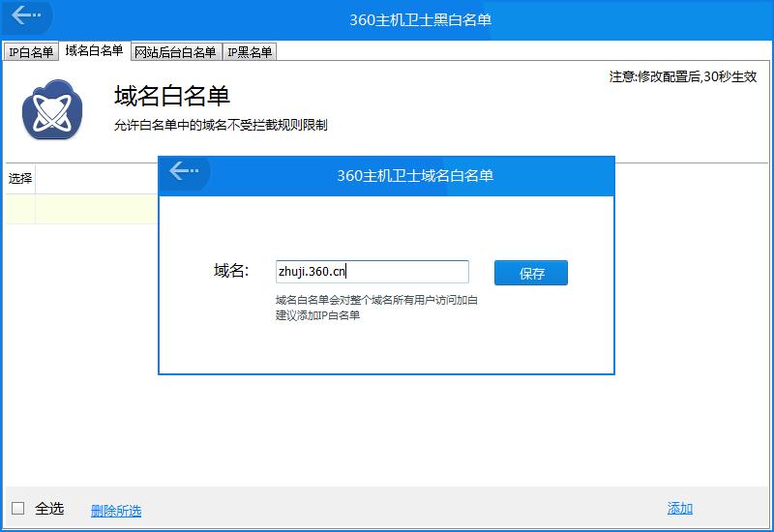Click the 域名白名单 heading text

pos(172,96)
